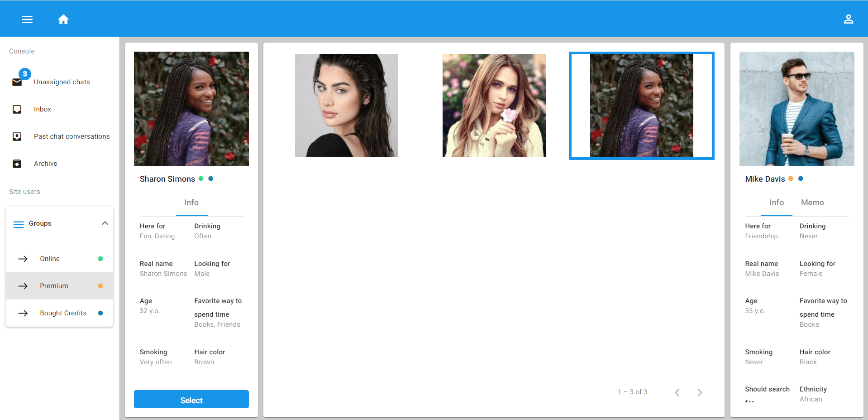This screenshot has width=868, height=420.
Task: Click Mike Davis's profile photo
Action: (x=796, y=109)
